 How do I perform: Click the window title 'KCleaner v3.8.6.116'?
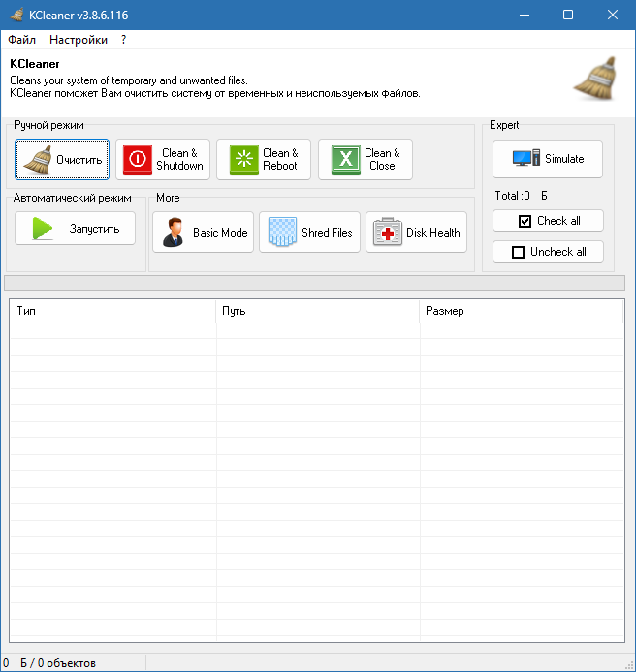pos(79,15)
